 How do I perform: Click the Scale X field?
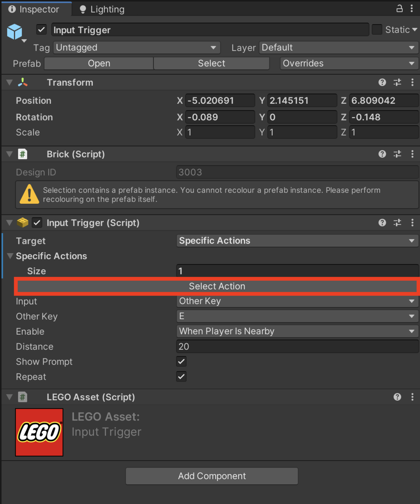click(x=220, y=132)
